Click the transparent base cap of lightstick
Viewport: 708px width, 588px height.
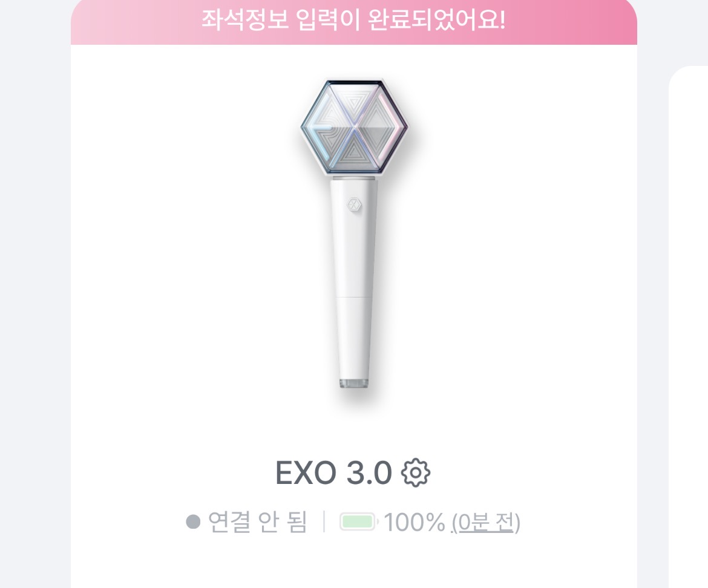tap(354, 383)
